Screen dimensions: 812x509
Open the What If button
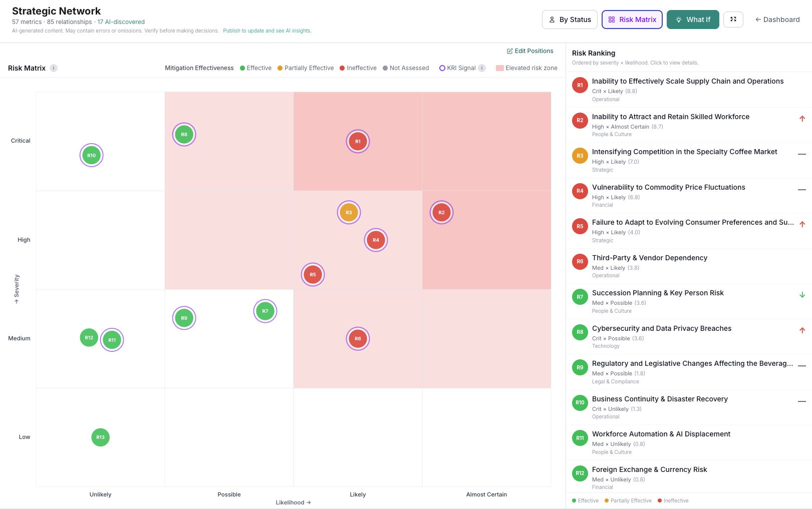[693, 20]
